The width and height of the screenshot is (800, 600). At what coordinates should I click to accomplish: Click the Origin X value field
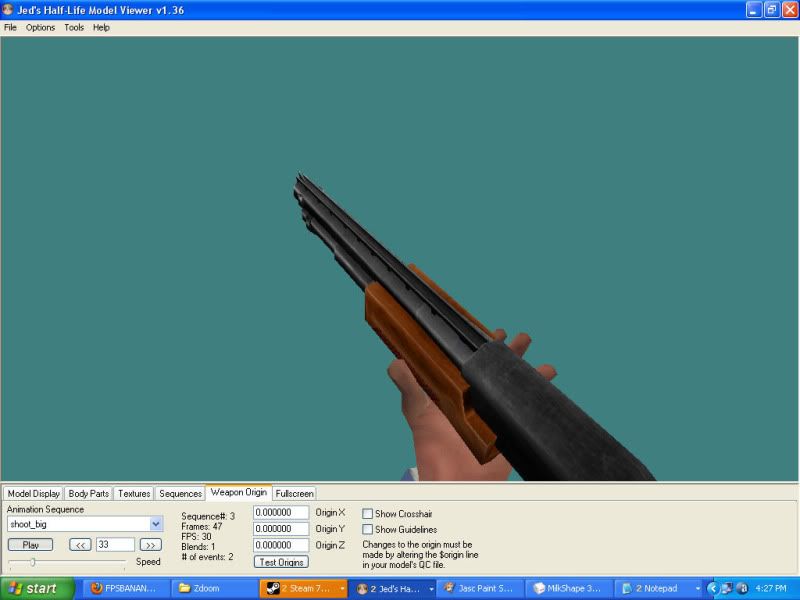click(x=281, y=512)
